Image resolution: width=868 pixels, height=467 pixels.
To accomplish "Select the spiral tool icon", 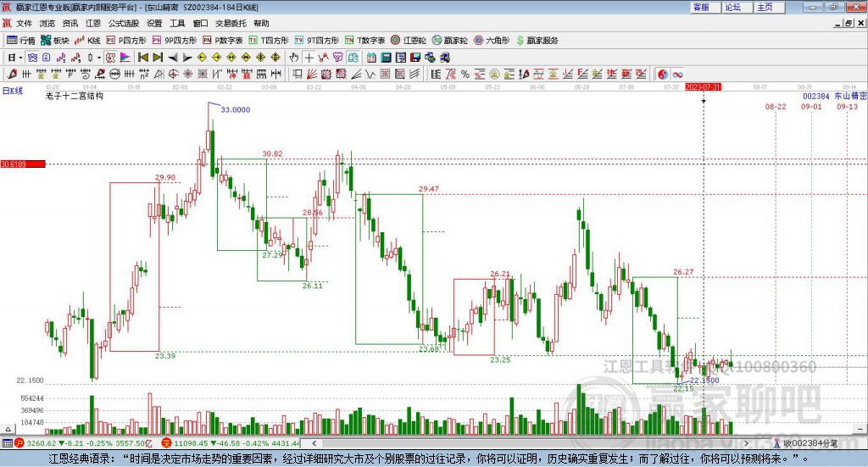I will pyautogui.click(x=85, y=74).
